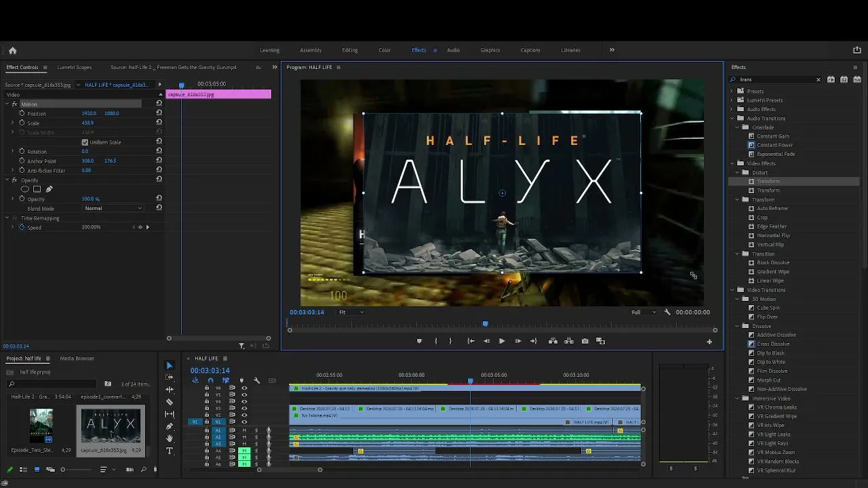The width and height of the screenshot is (868, 488).
Task: Open Program Monitor settings wrench
Action: [667, 312]
